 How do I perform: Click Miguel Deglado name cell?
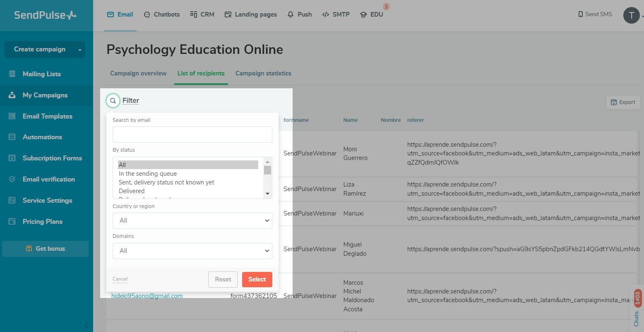pos(355,249)
